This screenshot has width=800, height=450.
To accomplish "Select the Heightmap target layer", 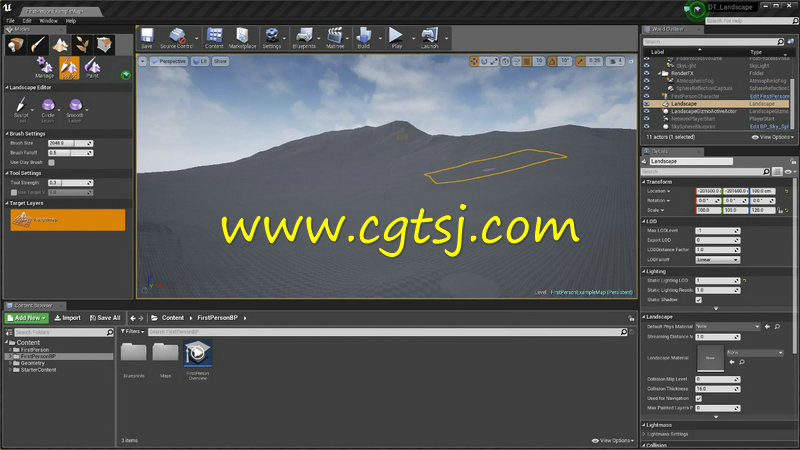I will coord(68,220).
